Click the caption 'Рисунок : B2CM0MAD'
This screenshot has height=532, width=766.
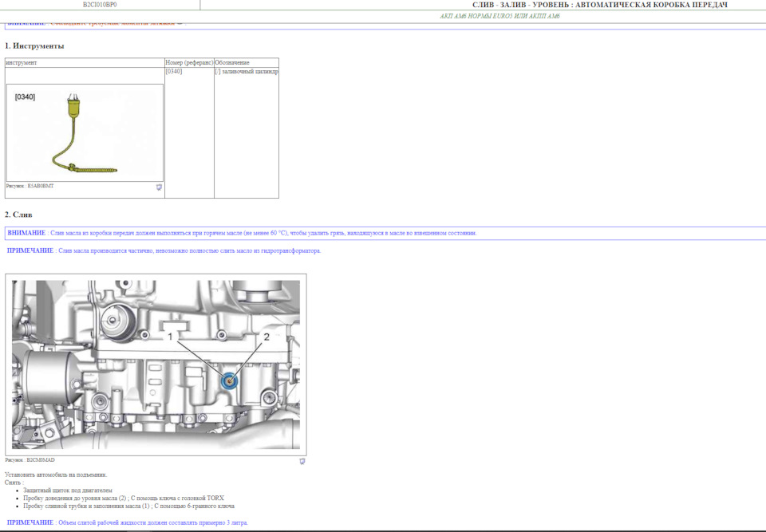click(x=30, y=460)
